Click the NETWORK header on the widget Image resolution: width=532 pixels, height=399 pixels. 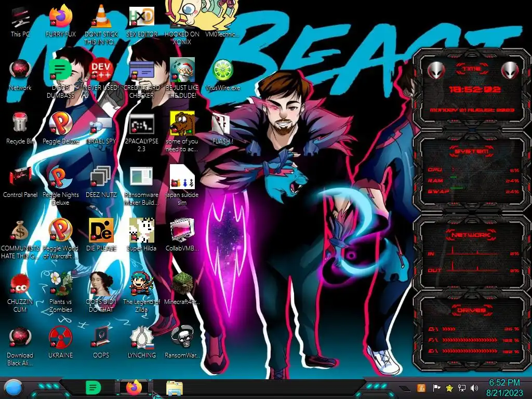(x=472, y=235)
